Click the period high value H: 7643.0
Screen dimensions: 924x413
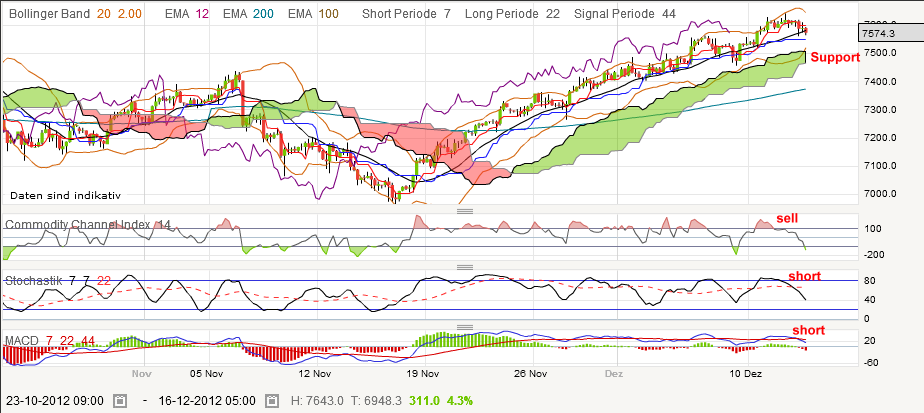click(x=318, y=401)
